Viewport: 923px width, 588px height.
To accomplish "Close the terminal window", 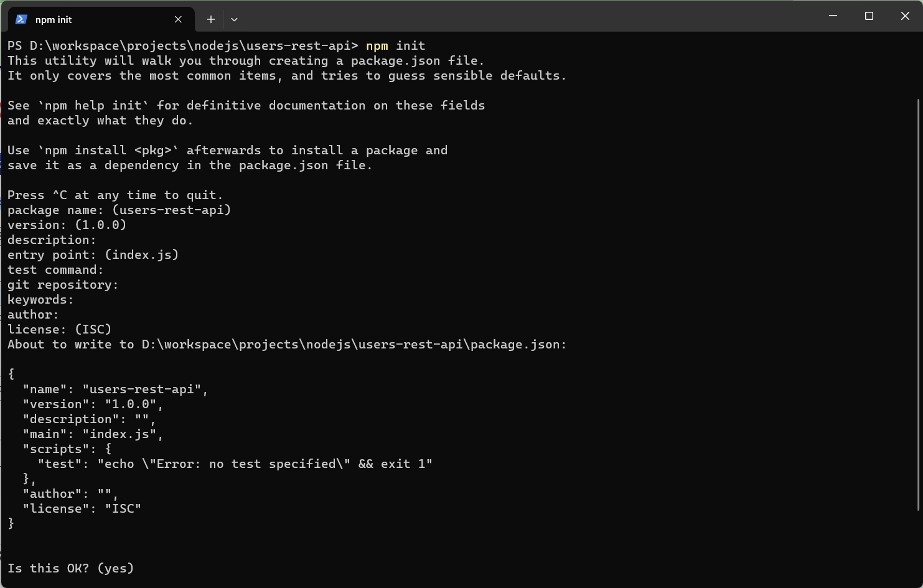I will coord(905,16).
